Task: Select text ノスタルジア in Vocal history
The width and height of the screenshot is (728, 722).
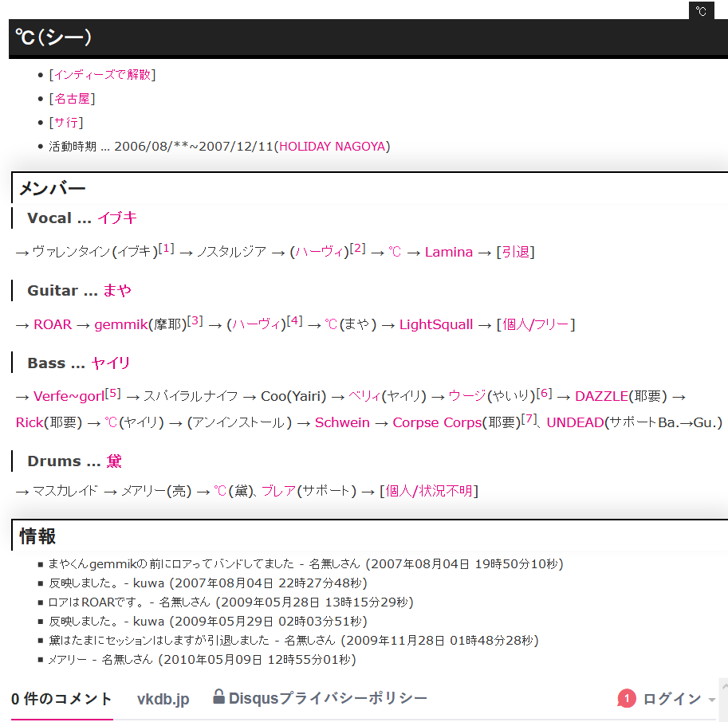Action: coord(232,252)
